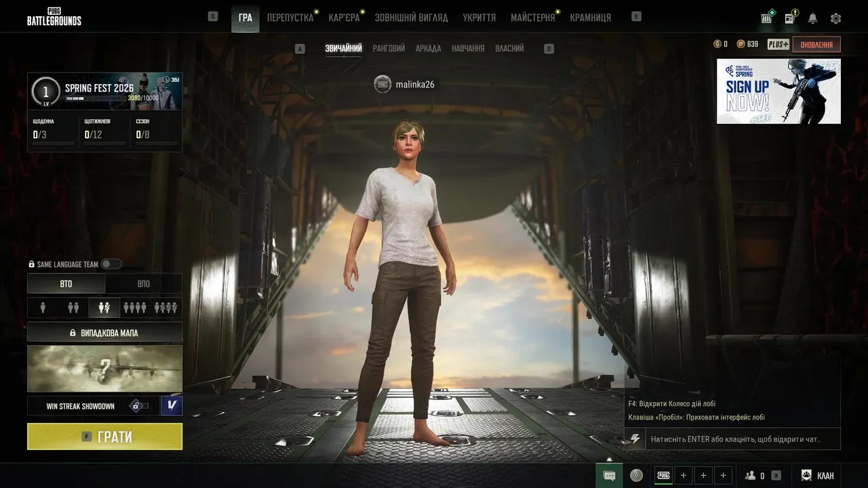Select the one-man squad icon
The width and height of the screenshot is (868, 488).
click(x=166, y=308)
